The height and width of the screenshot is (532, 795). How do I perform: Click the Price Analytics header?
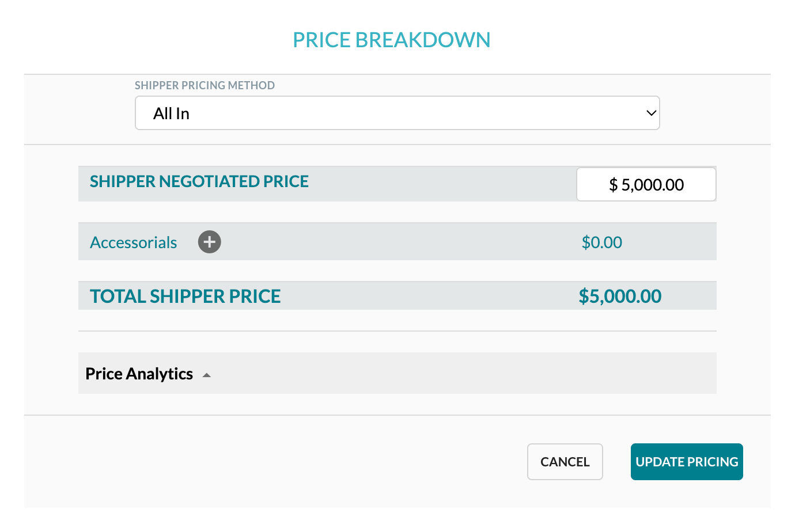coord(139,373)
